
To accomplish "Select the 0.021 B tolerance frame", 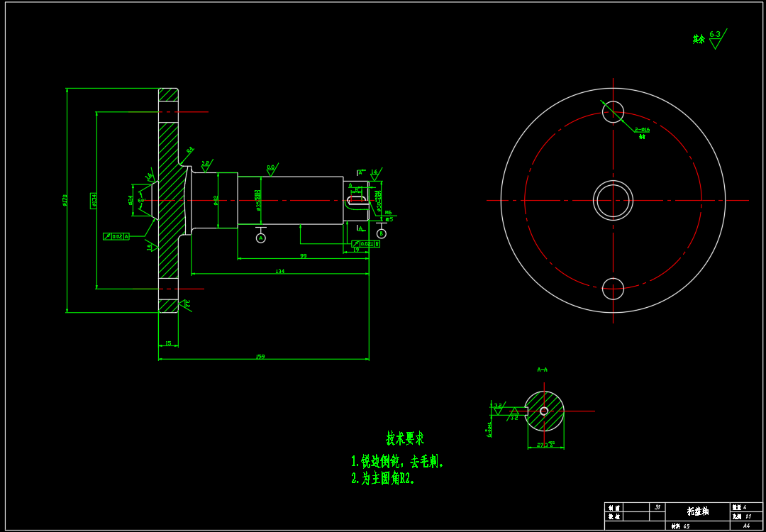I will click(x=365, y=244).
